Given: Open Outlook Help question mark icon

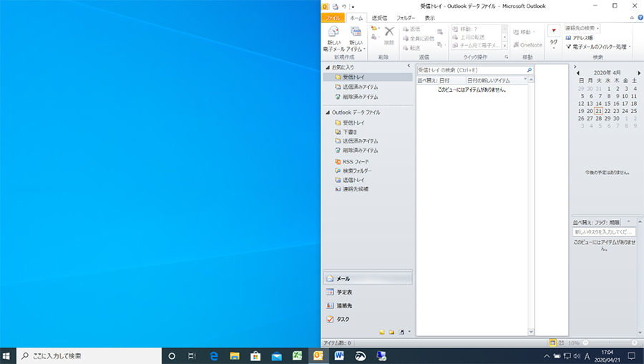Looking at the screenshot, I should click(x=640, y=18).
